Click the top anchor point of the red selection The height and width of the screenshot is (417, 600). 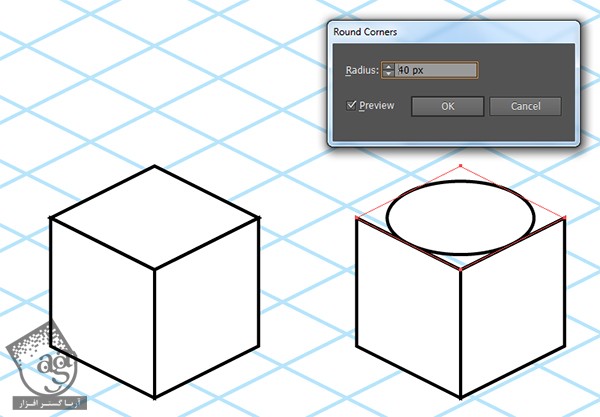pyautogui.click(x=461, y=166)
